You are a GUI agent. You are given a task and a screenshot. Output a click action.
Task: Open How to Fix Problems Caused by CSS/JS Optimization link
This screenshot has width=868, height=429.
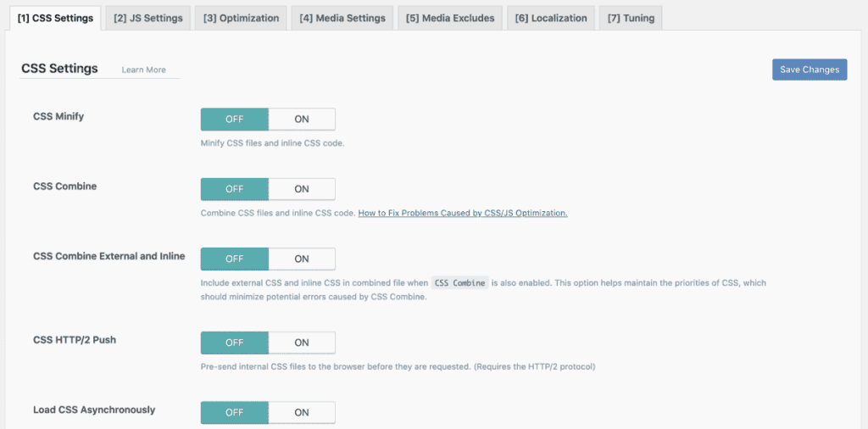[463, 213]
